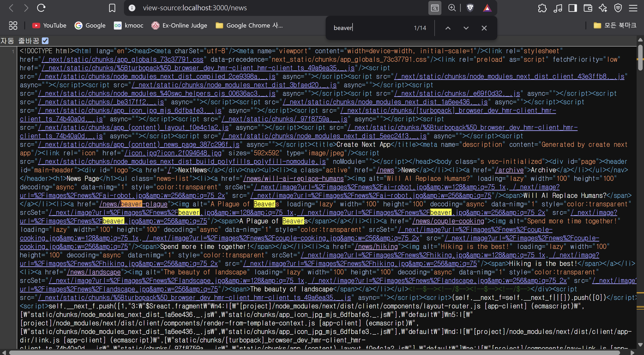Click the bookmark this page icon
Image resolution: width=644 pixels, height=355 pixels.
[112, 8]
